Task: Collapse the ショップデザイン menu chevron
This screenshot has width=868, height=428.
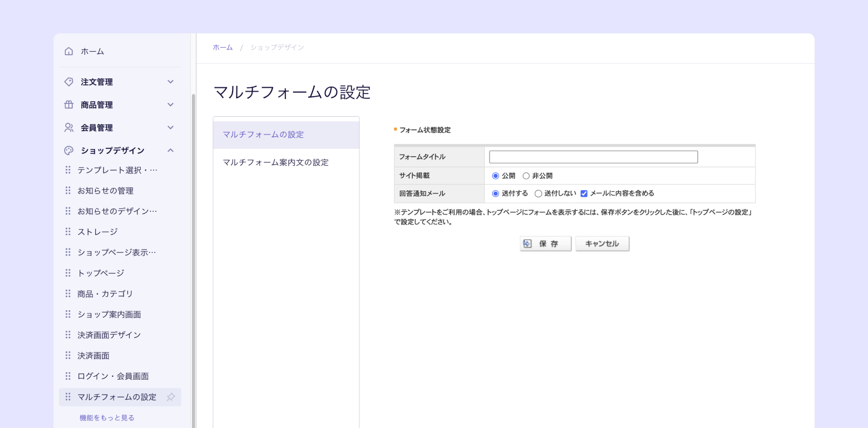Action: point(171,150)
